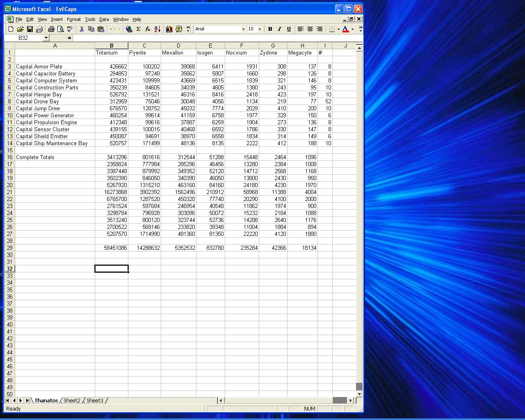Open the Undo history dropdown arrow
The height and width of the screenshot is (420, 525).
coord(119,29)
